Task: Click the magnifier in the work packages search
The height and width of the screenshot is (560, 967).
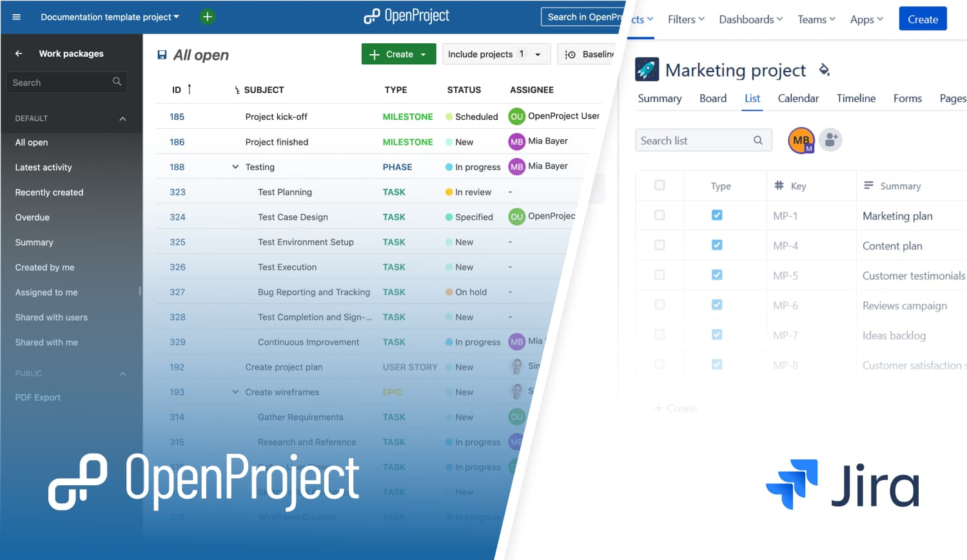Action: 116,82
